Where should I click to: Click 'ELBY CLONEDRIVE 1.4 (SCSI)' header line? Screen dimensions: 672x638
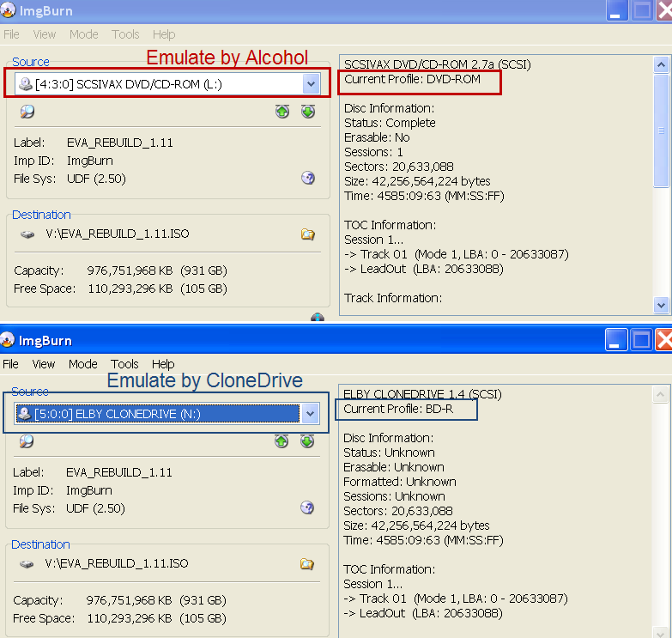pyautogui.click(x=422, y=394)
